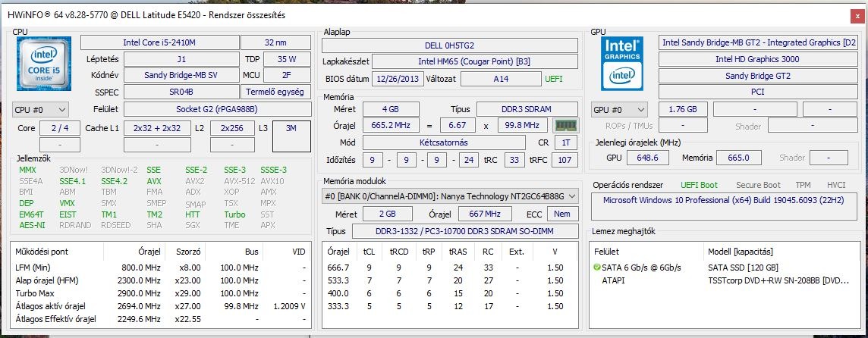Click the Modell [kapacitás] column header
The image size is (868, 338).
coord(781,252)
